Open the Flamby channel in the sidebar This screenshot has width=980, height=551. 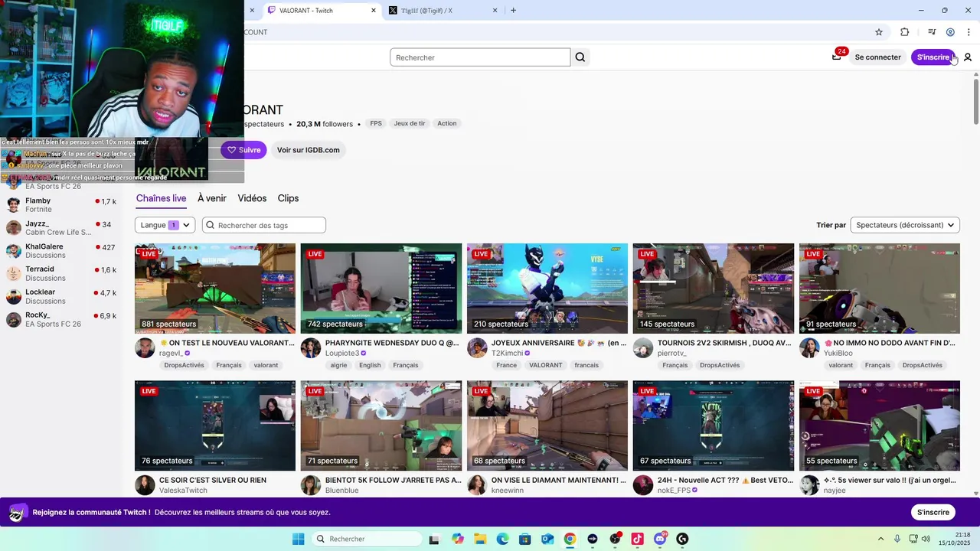pos(61,205)
